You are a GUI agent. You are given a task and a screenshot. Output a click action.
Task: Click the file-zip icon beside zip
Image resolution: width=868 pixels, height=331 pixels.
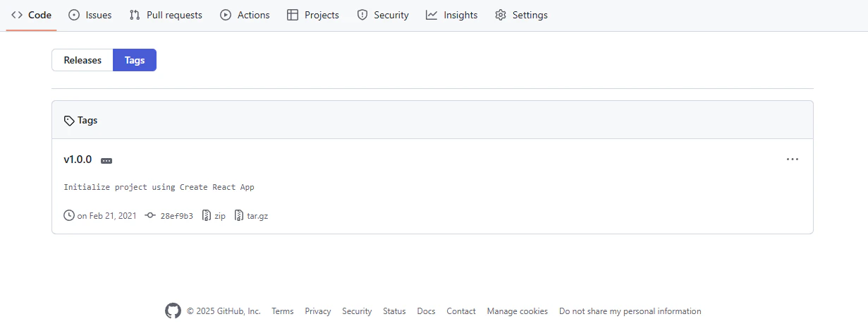coord(207,215)
